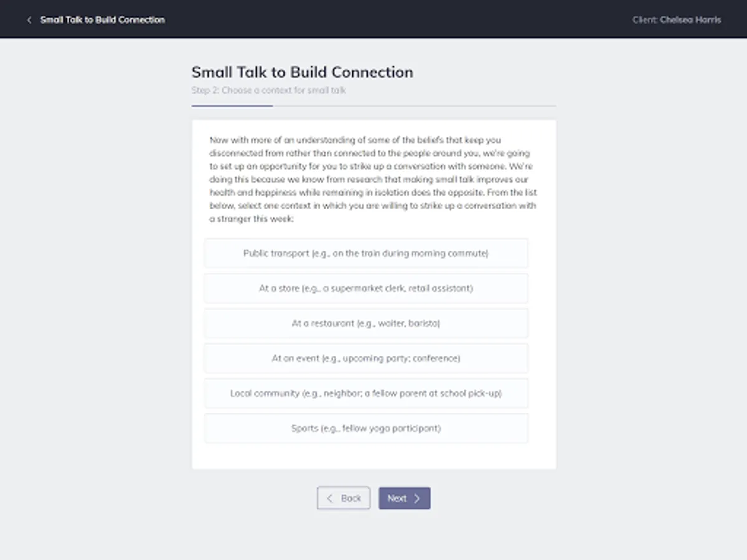
Task: Pick the At a restaurant option
Action: point(366,324)
